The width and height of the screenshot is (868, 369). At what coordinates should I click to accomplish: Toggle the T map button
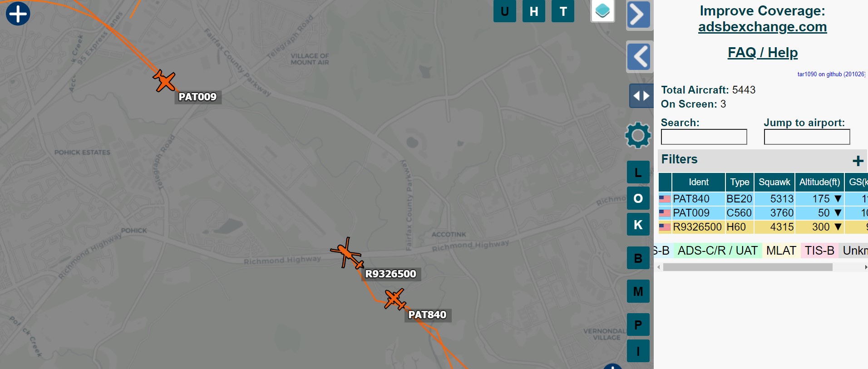[x=563, y=11]
